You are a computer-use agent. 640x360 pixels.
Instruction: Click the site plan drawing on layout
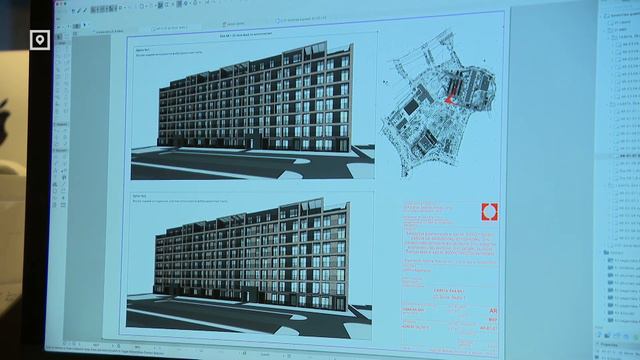coord(439,104)
